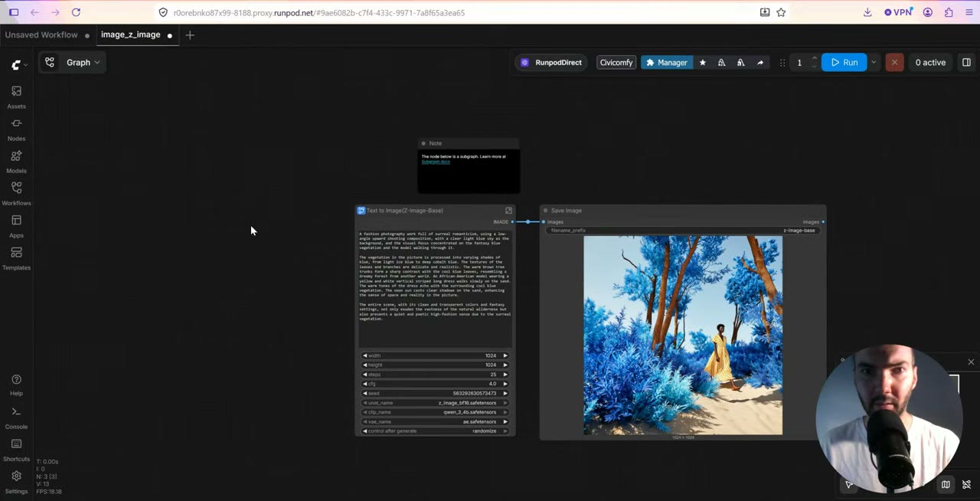Open Settings gear in sidebar

point(16,482)
